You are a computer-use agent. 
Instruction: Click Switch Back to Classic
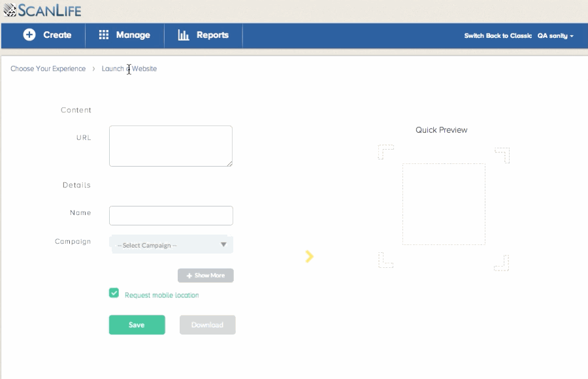coord(497,36)
